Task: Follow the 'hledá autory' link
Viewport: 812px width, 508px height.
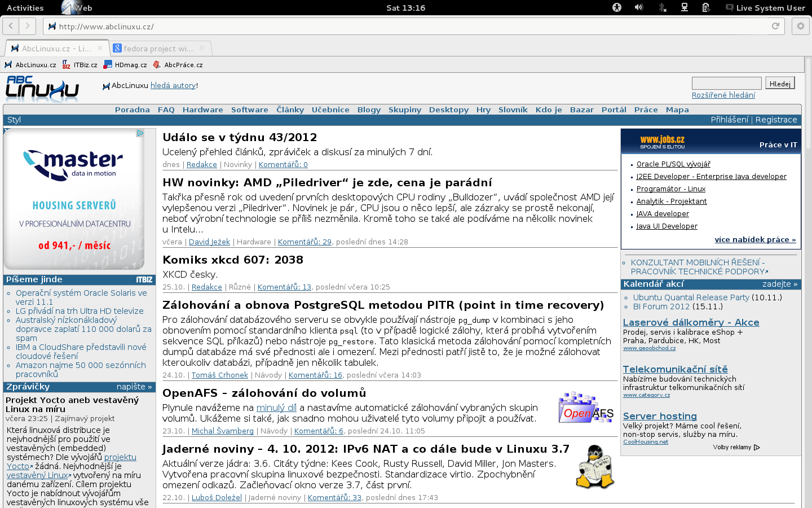Action: [x=173, y=85]
